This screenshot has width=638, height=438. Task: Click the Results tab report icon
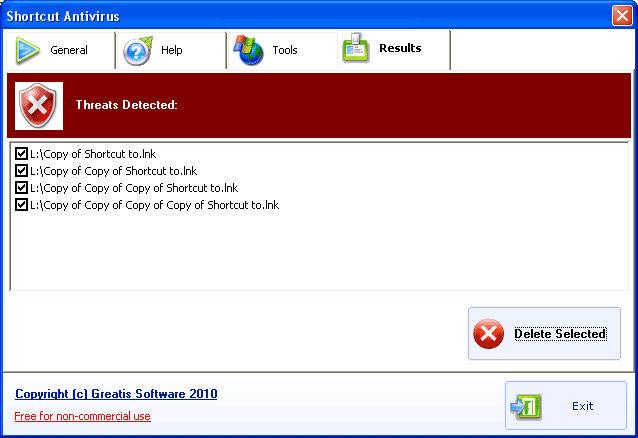point(356,48)
